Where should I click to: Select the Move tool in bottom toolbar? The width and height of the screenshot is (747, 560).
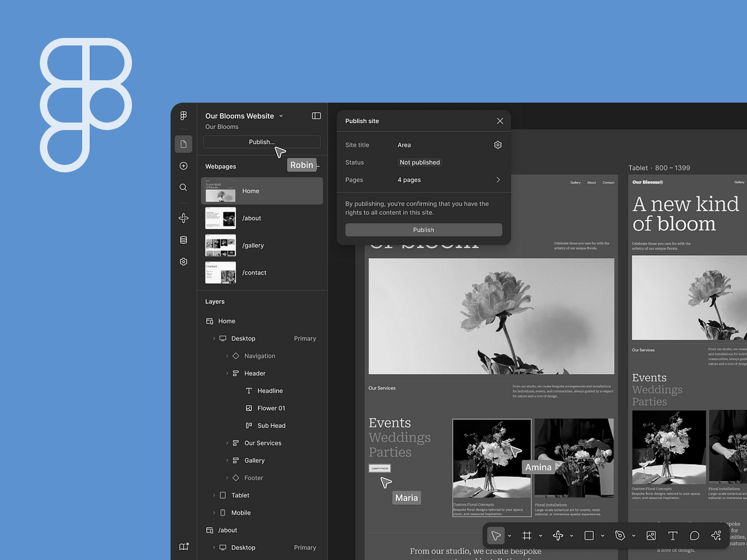click(496, 536)
